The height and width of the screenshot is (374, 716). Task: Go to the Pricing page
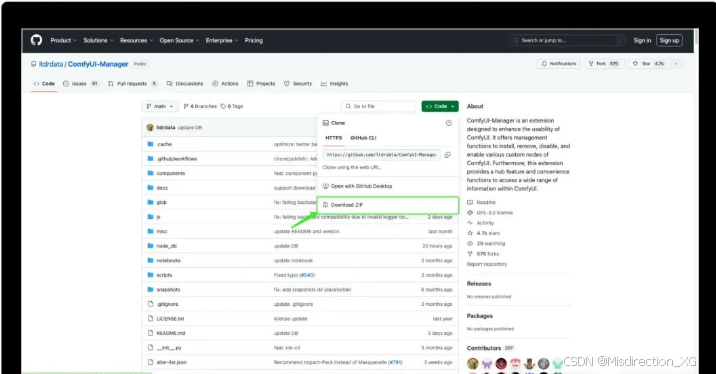coord(253,41)
